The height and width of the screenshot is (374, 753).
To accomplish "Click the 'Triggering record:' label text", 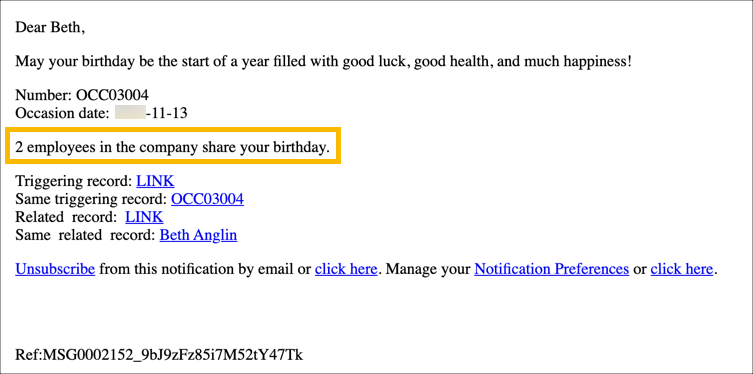I will (74, 181).
